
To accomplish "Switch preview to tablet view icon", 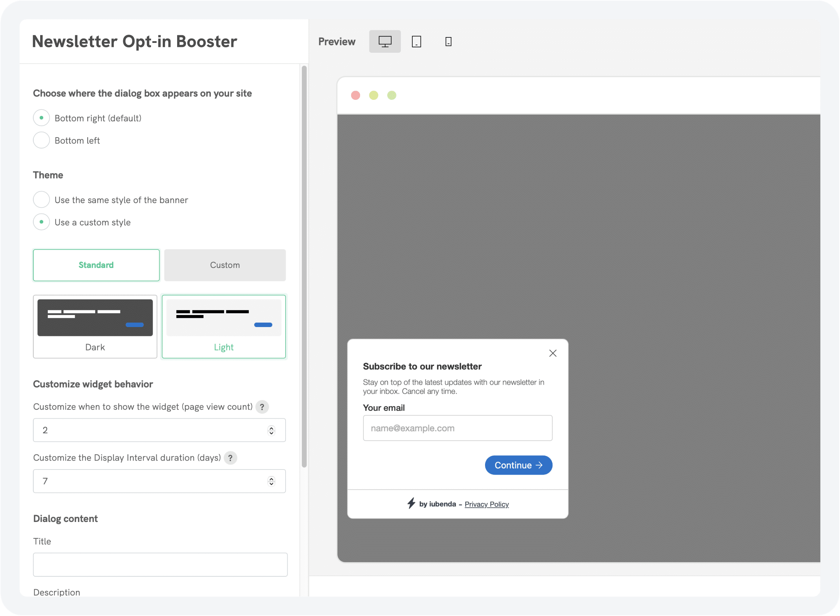I will pos(416,42).
